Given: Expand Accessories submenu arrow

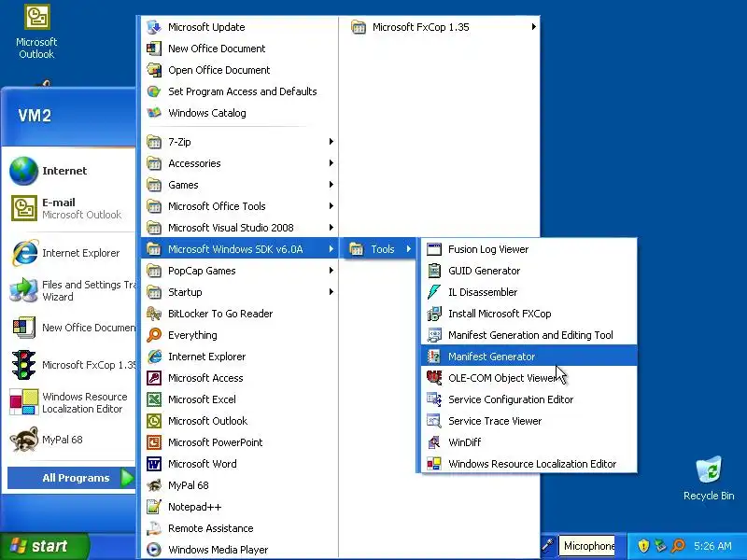Looking at the screenshot, I should (x=331, y=162).
